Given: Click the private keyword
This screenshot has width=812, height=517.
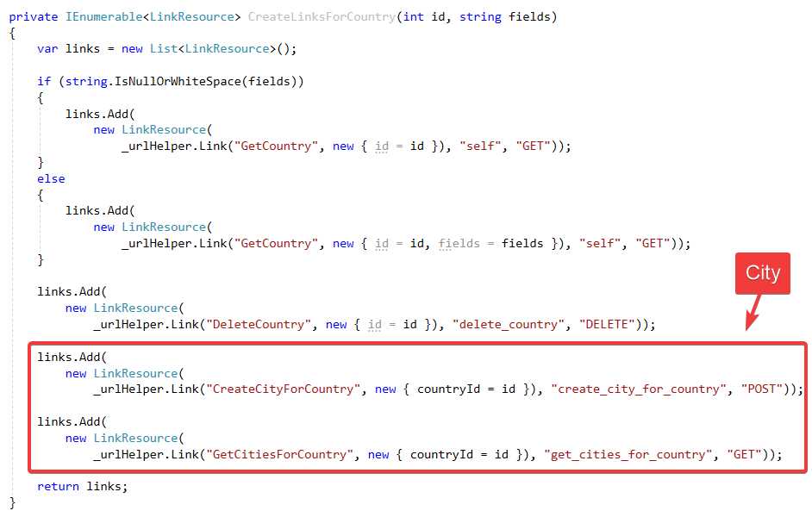Looking at the screenshot, I should point(34,16).
